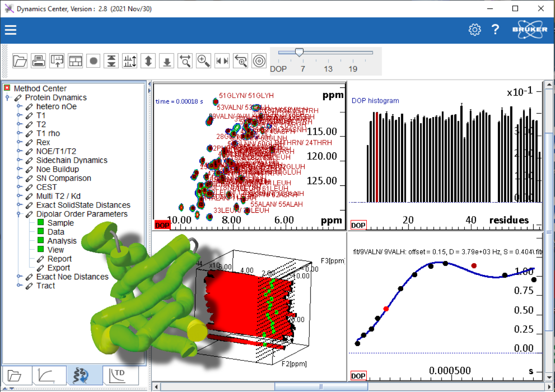555x392 pixels.
Task: Select the Multi T2 / Kd method
Action: pyautogui.click(x=58, y=196)
